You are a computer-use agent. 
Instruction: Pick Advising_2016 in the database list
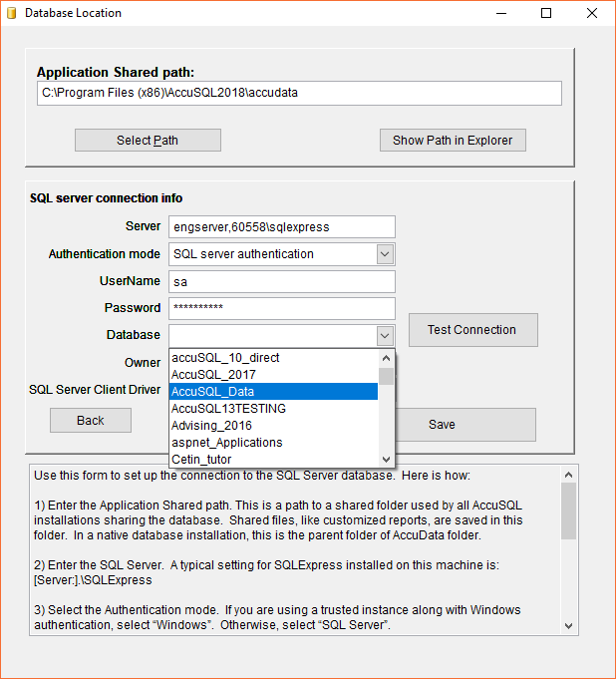(x=273, y=425)
